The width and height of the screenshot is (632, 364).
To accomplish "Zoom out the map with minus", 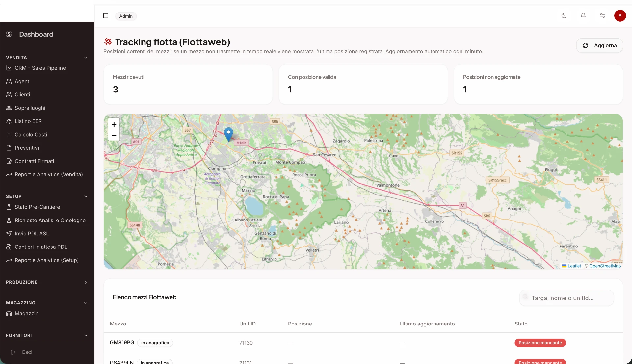I will point(114,135).
